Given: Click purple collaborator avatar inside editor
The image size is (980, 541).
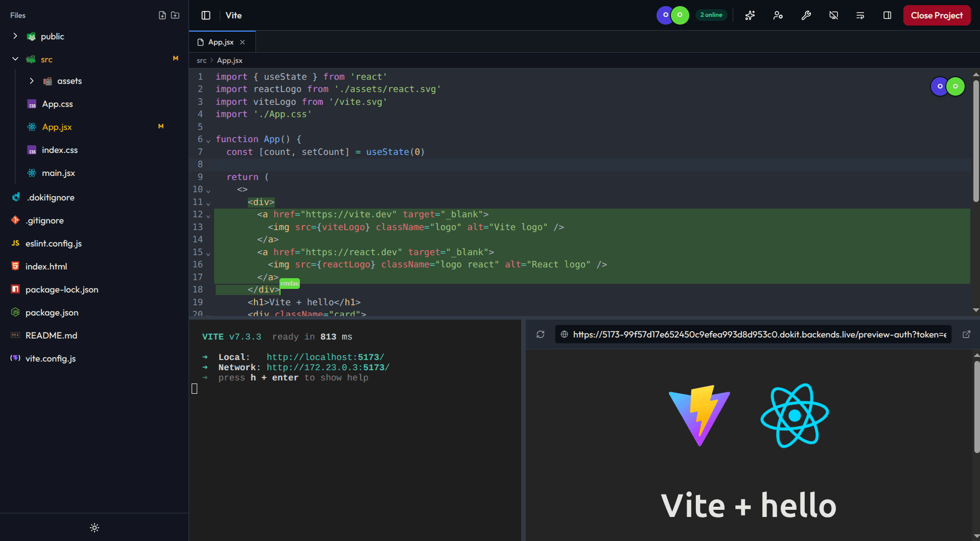Looking at the screenshot, I should coord(940,86).
